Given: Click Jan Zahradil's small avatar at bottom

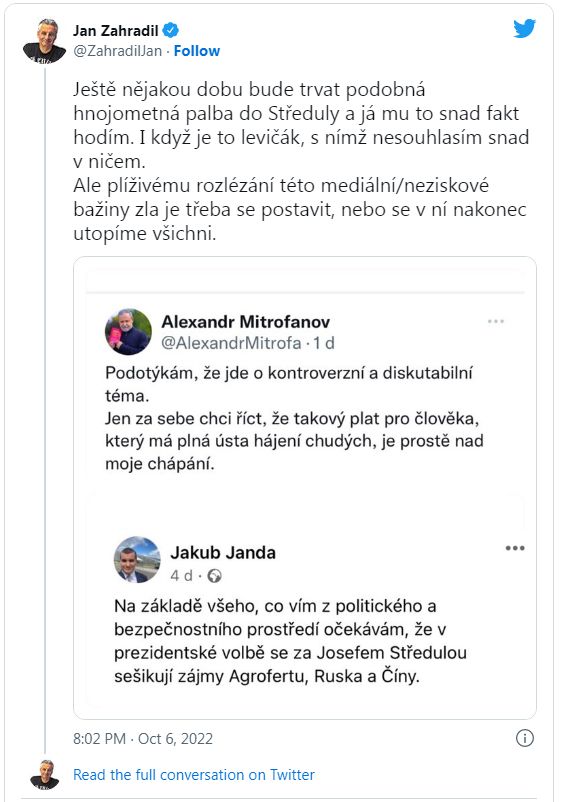Looking at the screenshot, I should (x=45, y=775).
